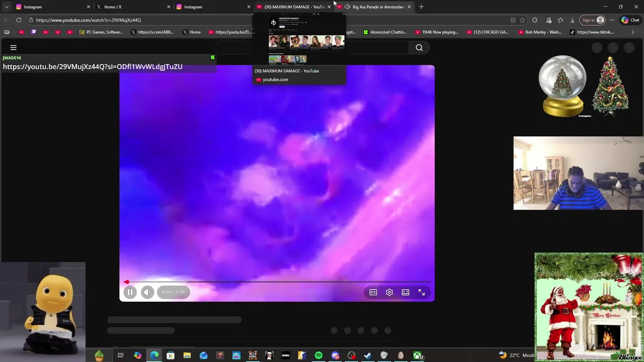Open the browser extensions puzzle icon
Screen dimensions: 644x362
click(535, 20)
